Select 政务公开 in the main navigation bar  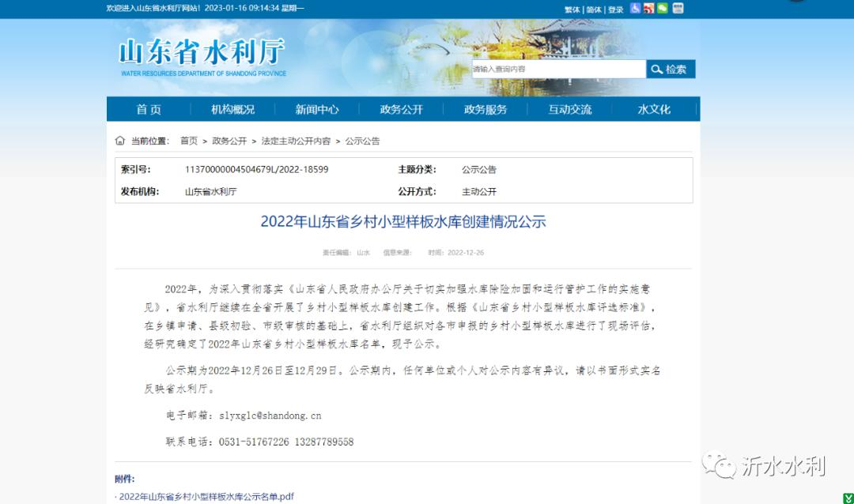tap(401, 110)
